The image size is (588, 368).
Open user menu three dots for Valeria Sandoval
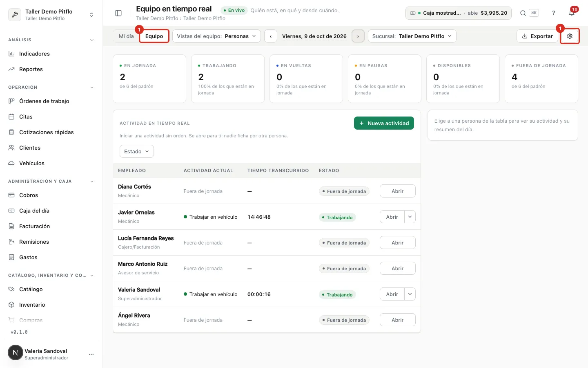point(91,354)
